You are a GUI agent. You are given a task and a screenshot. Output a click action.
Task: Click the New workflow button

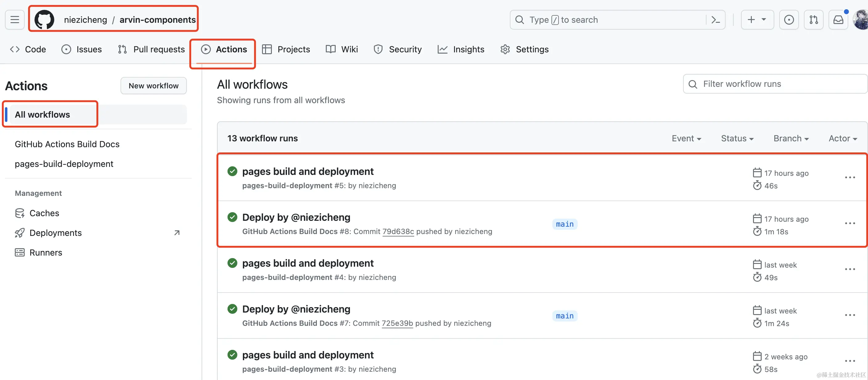coord(154,86)
